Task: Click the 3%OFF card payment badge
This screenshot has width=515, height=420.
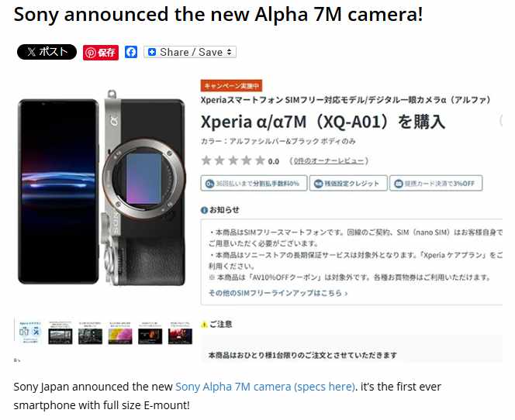Action: (436, 183)
